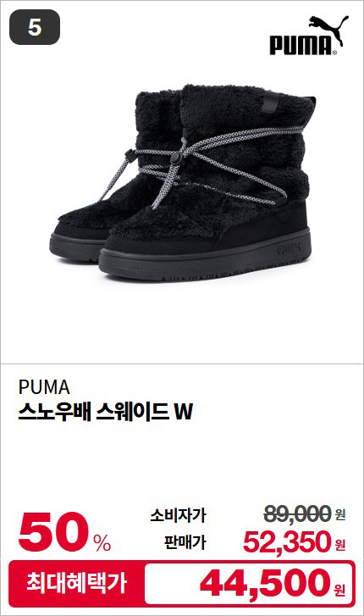The image size is (364, 616).
Task: Click the pull tab on boot heel
Action: click(271, 103)
